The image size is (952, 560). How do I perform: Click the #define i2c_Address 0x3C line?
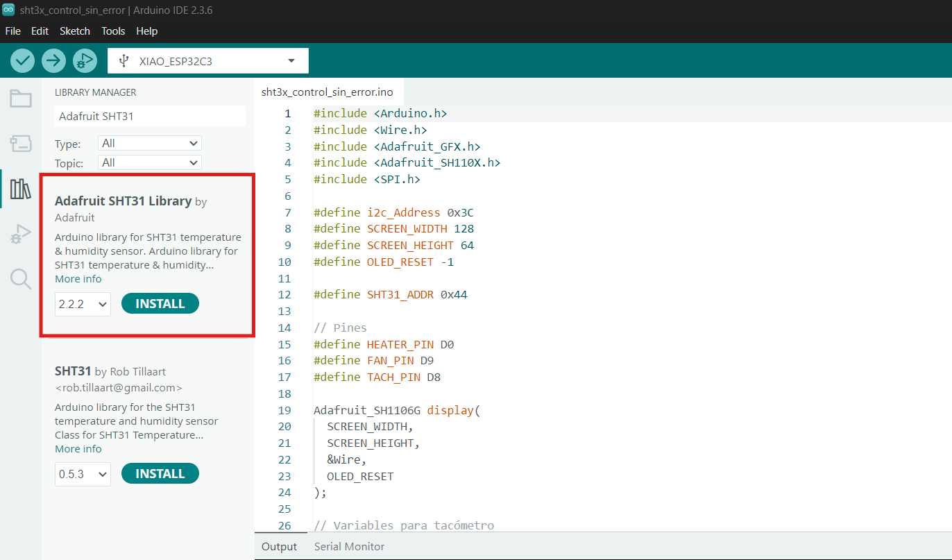pos(393,212)
